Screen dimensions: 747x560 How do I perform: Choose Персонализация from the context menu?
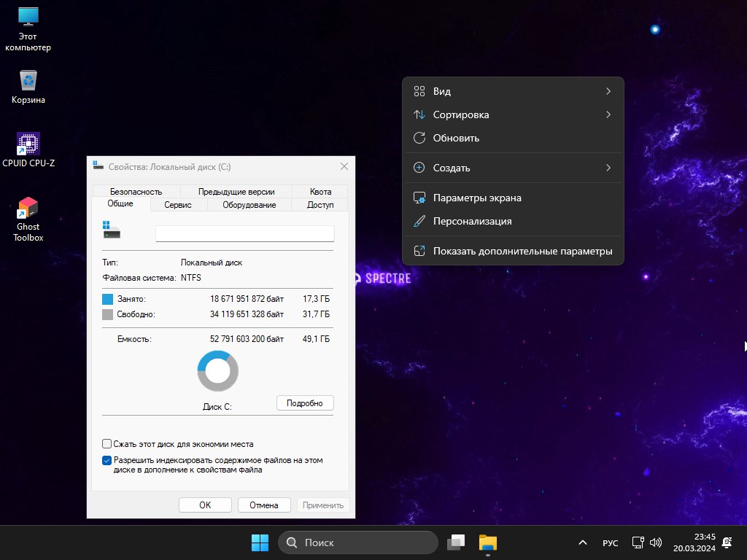pyautogui.click(x=472, y=221)
